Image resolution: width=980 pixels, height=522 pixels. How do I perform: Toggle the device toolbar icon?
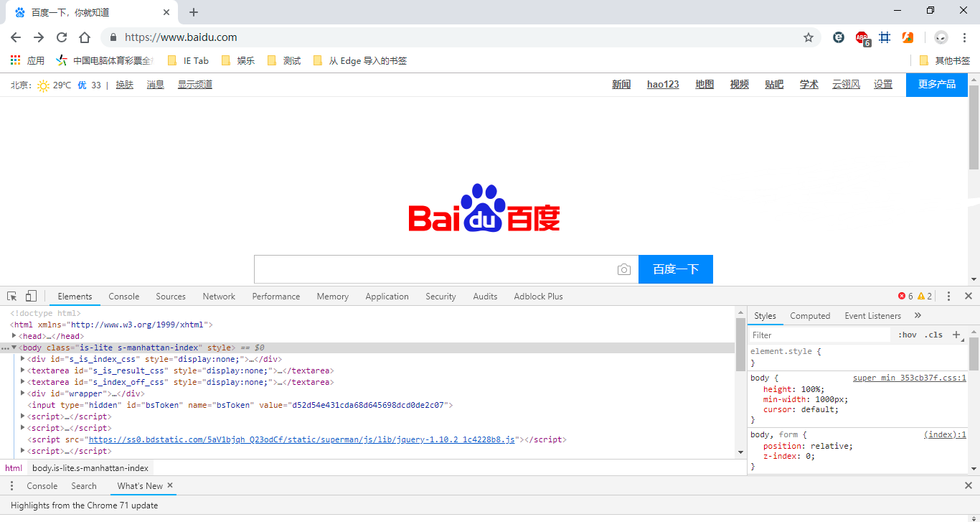(x=31, y=296)
